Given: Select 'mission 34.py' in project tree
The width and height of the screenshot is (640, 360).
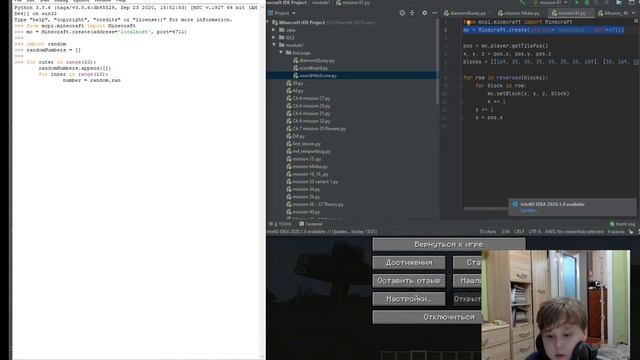Looking at the screenshot, I should pos(303,189).
